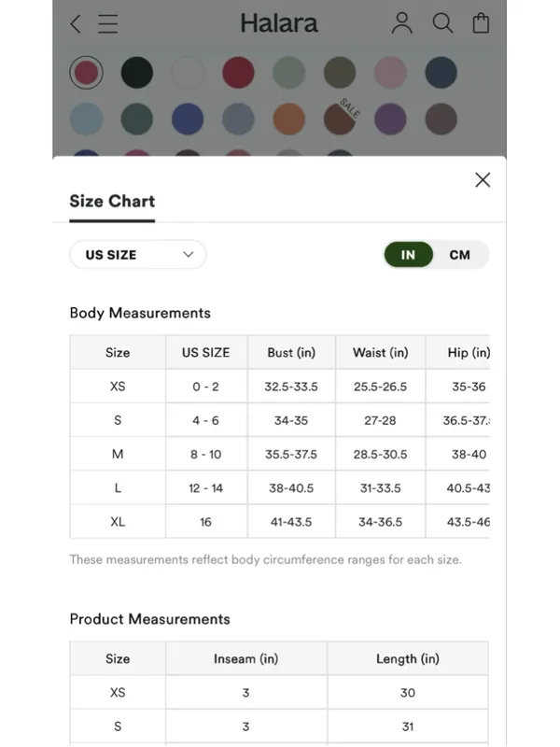560x747 pixels.
Task: Click the Product Measurements heading
Action: pos(150,619)
